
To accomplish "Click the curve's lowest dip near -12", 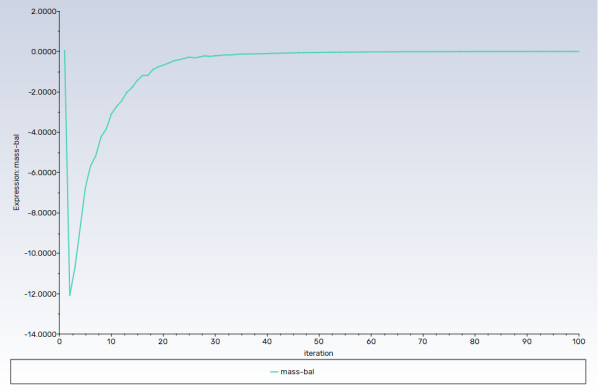I will pos(70,295).
